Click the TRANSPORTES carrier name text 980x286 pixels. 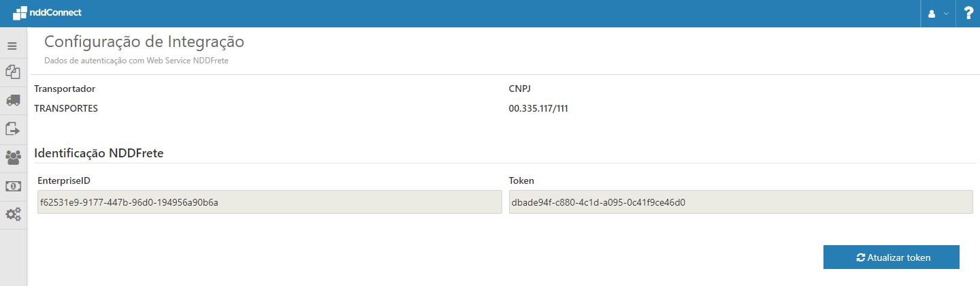tap(66, 108)
